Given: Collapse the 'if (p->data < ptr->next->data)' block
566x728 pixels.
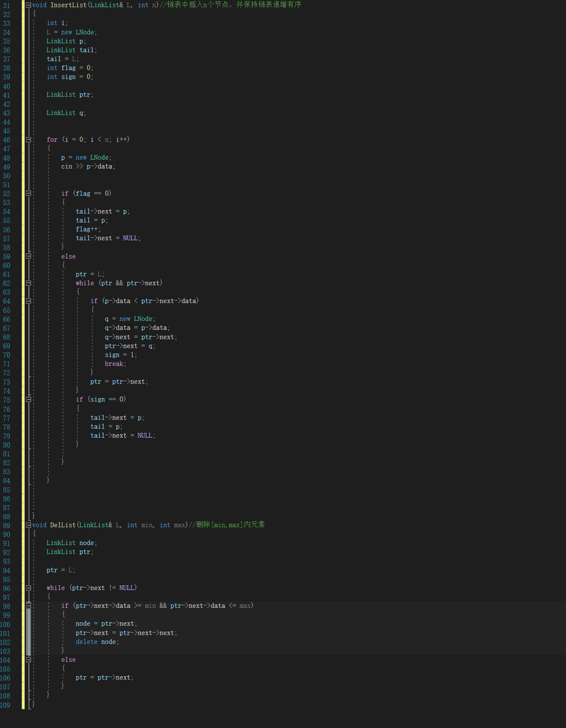Looking at the screenshot, I should pyautogui.click(x=28, y=301).
